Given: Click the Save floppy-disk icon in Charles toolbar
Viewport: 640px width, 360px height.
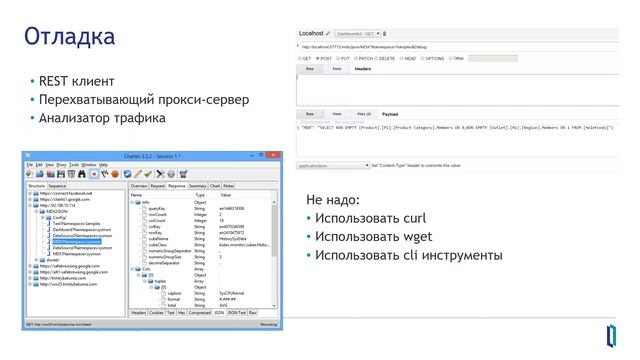Looking at the screenshot, I should [61, 174].
